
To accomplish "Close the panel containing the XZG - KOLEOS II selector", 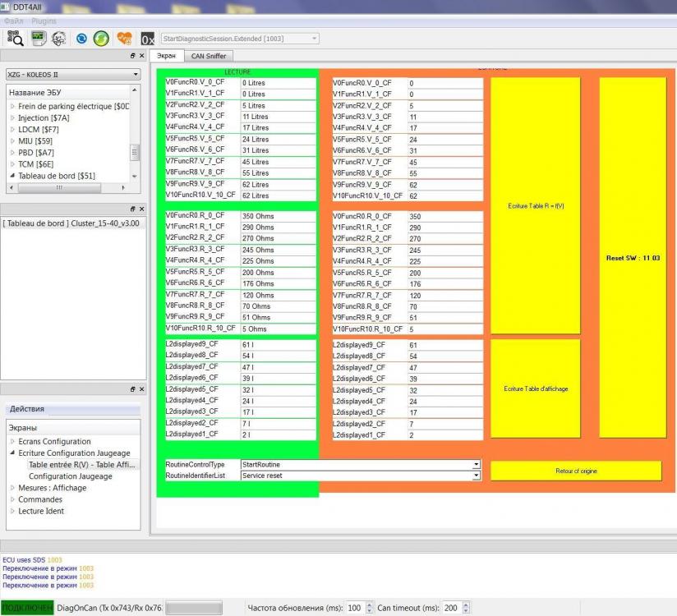I will (141, 56).
